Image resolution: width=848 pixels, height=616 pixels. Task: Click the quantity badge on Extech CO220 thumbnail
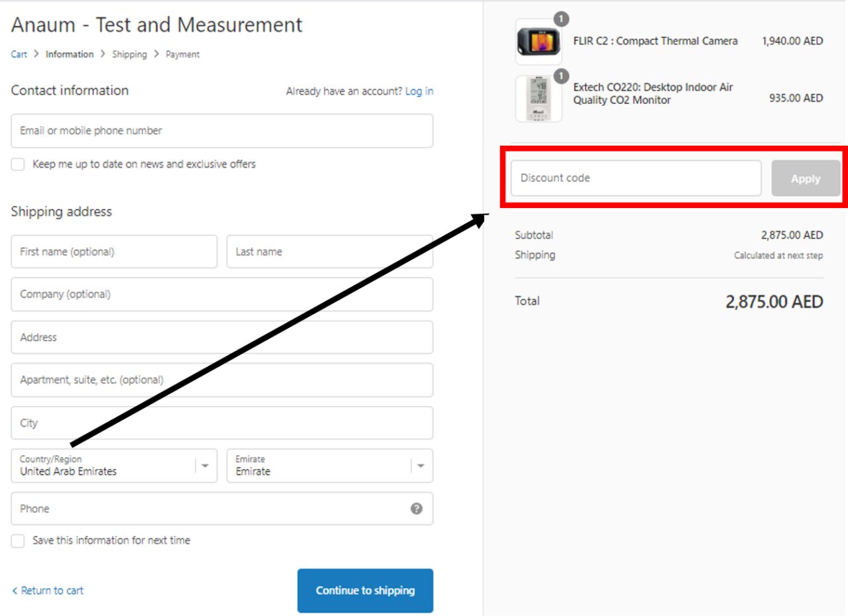tap(561, 76)
